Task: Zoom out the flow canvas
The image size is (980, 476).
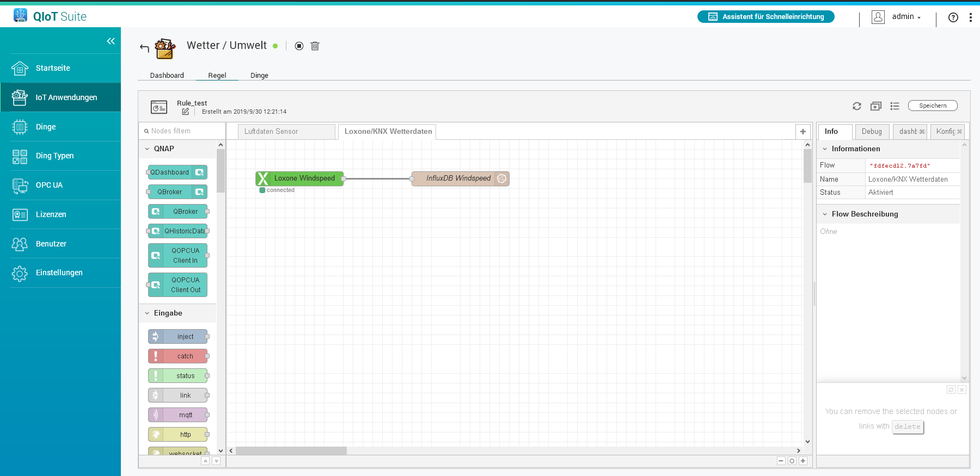Action: (781, 461)
